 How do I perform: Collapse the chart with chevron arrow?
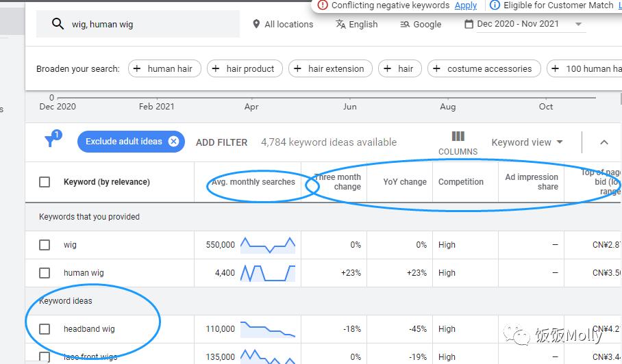(x=604, y=142)
